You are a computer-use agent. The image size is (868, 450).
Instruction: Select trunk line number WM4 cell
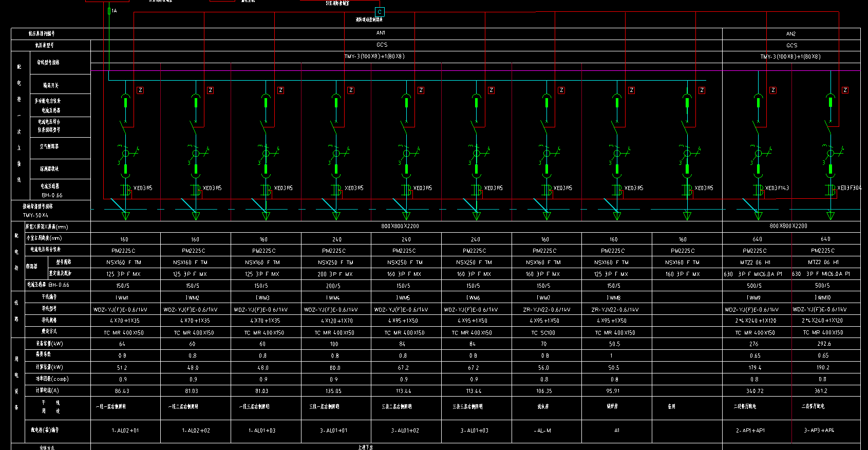pos(333,298)
